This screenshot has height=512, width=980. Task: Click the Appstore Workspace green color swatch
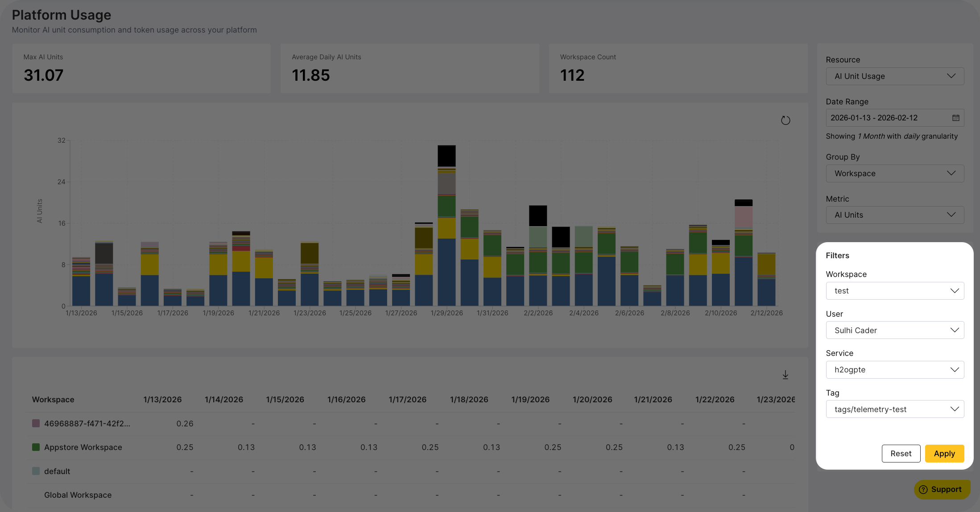tap(36, 447)
